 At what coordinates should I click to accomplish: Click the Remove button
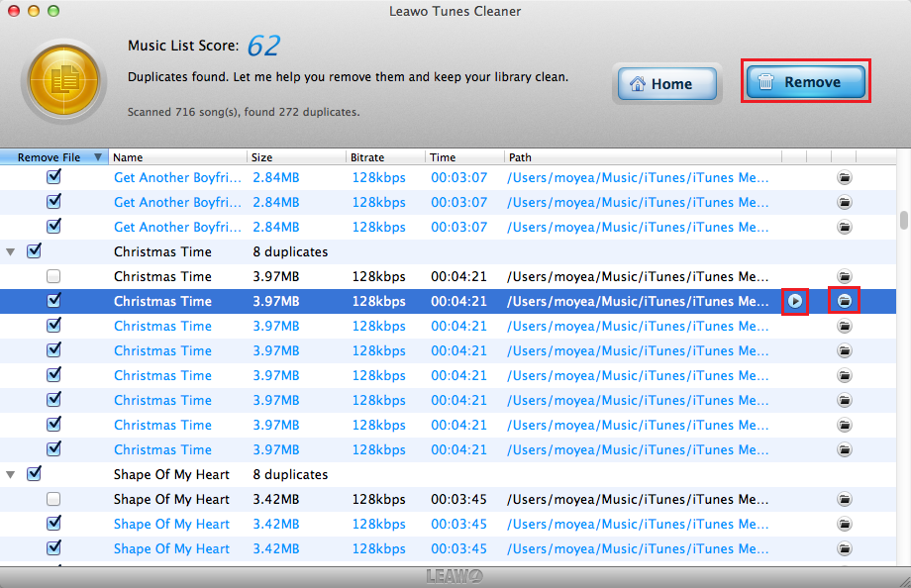[805, 82]
